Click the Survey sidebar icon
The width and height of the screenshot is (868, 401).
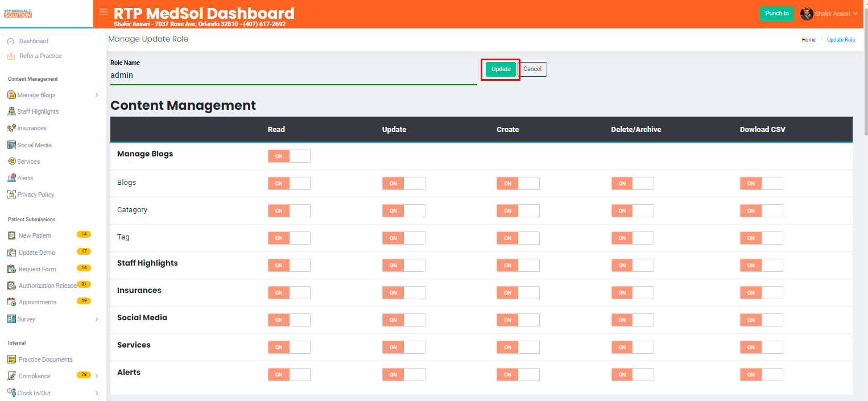click(x=11, y=319)
